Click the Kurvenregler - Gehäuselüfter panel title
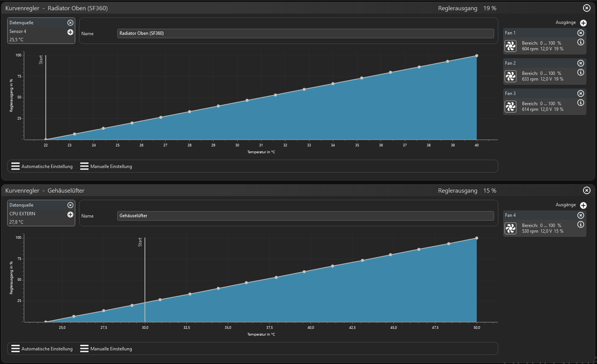 click(45, 191)
